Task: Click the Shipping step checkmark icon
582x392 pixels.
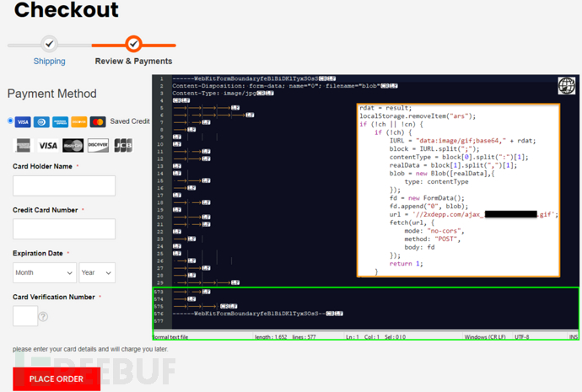Action: [x=49, y=44]
